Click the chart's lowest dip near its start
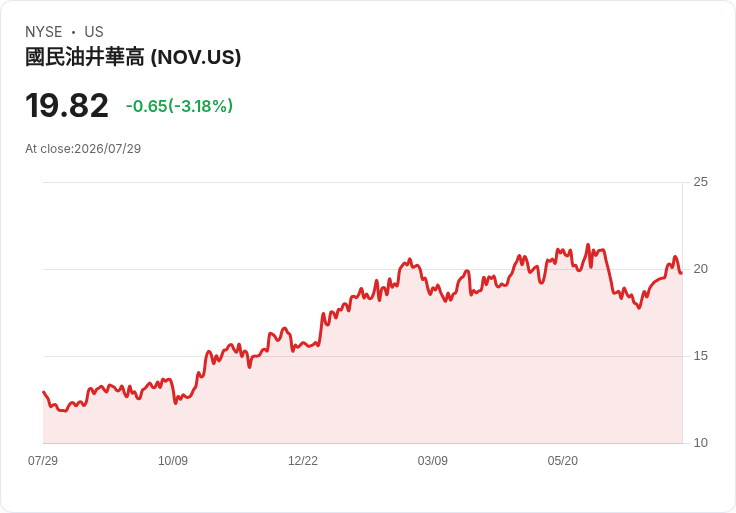Viewport: 736px width, 513px height. [x=65, y=411]
